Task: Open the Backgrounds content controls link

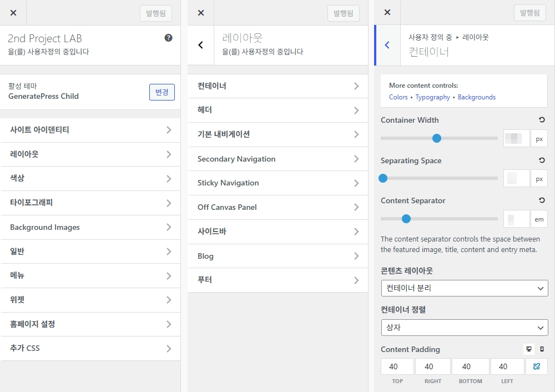Action: click(477, 97)
